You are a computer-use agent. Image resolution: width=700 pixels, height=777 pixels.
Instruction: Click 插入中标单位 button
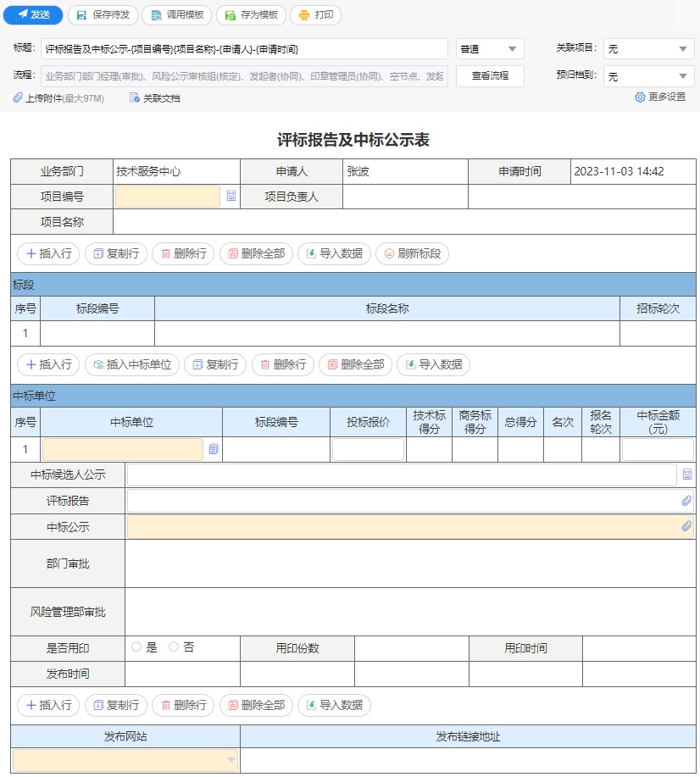click(132, 364)
